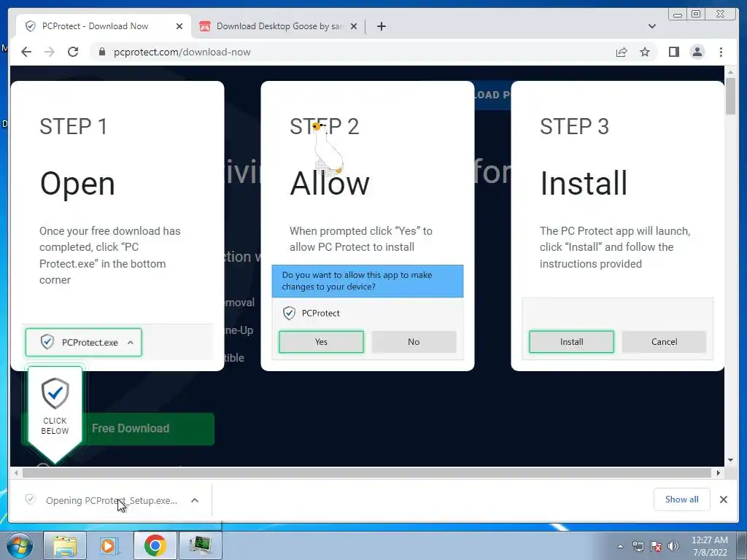Switch to Download Desktop Goose tab

[x=279, y=26]
